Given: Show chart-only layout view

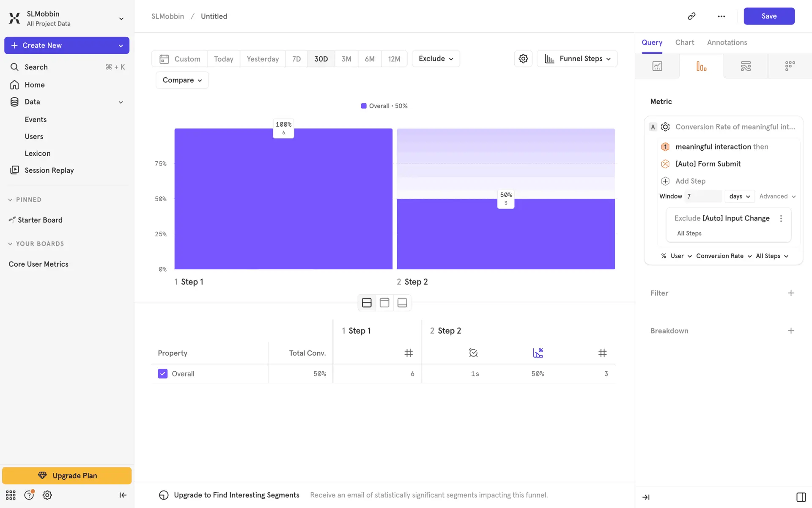Looking at the screenshot, I should pyautogui.click(x=402, y=303).
